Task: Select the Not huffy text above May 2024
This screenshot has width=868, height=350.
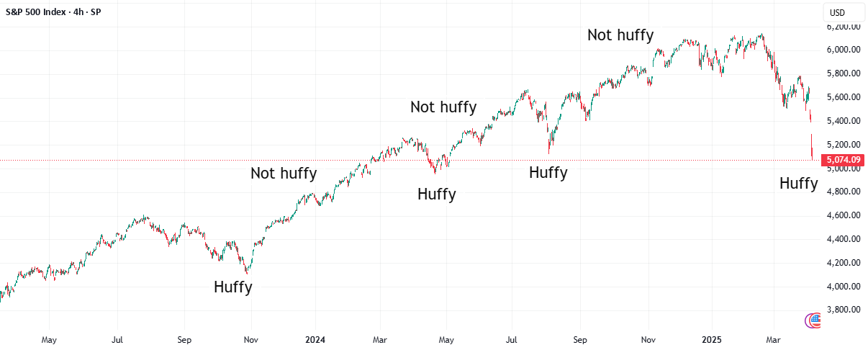Action: [443, 107]
